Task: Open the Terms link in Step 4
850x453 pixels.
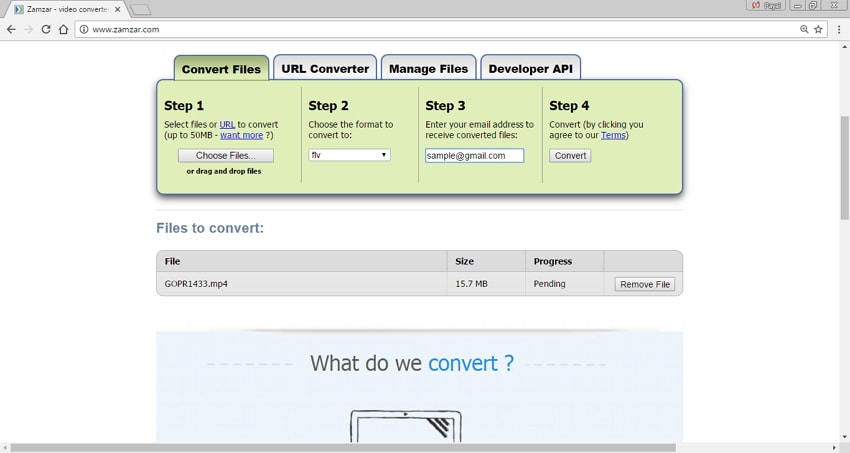Action: (613, 135)
